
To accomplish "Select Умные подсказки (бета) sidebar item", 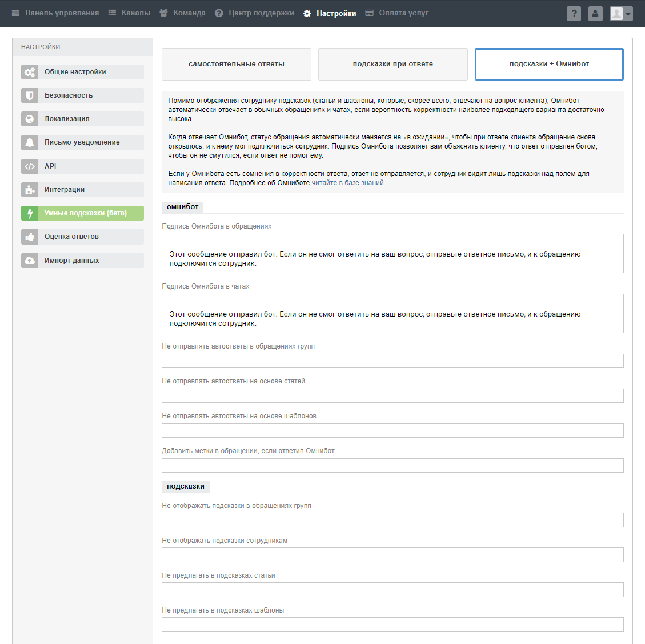I will coord(83,213).
